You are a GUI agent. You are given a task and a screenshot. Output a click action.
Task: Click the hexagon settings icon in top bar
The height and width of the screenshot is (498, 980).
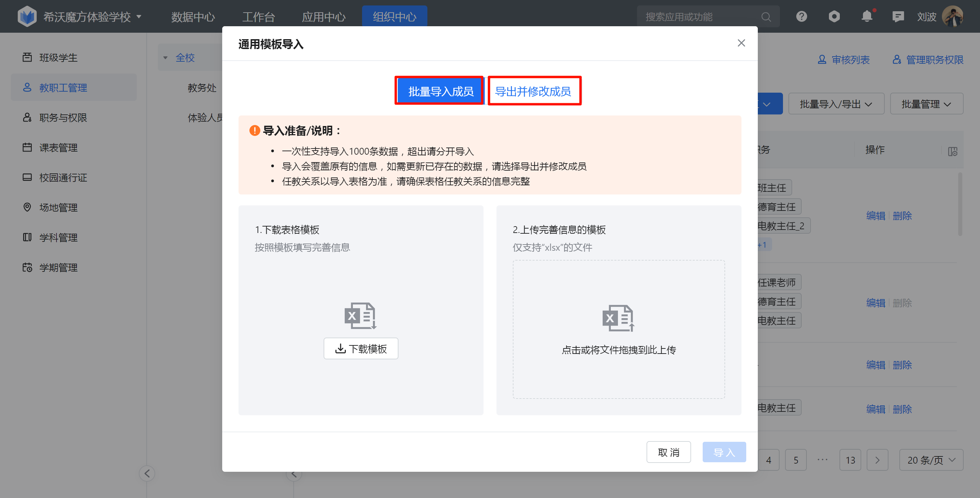tap(834, 17)
